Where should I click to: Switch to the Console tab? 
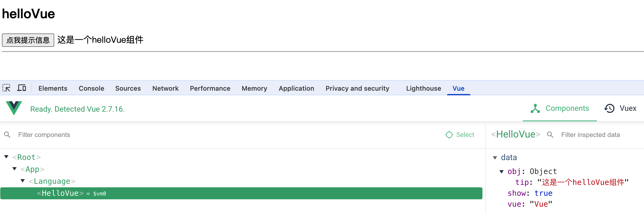[x=91, y=88]
